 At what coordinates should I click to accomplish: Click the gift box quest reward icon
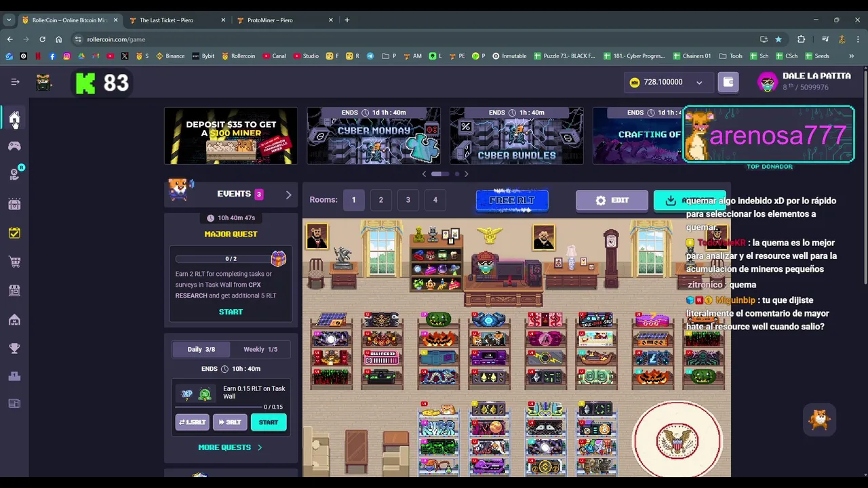click(279, 258)
